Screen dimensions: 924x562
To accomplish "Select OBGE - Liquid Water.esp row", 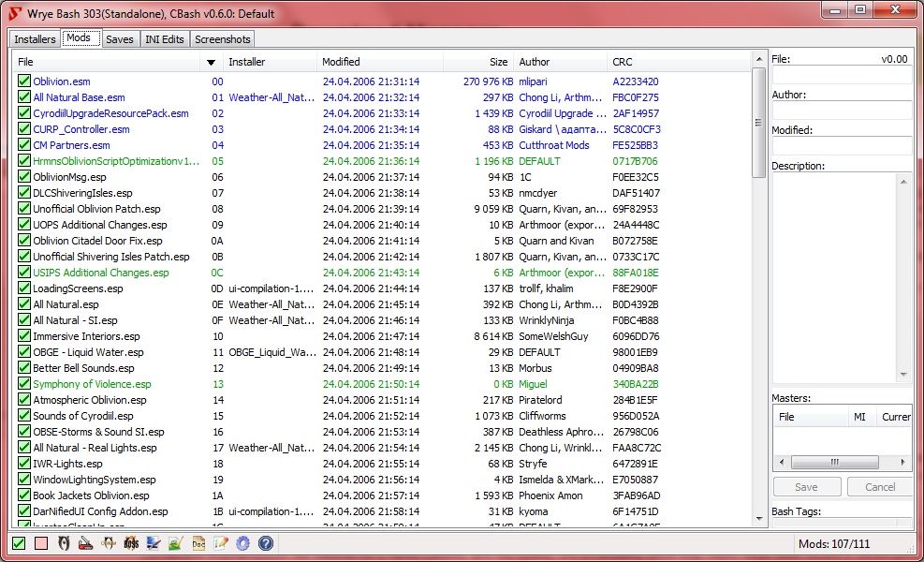I will click(382, 351).
